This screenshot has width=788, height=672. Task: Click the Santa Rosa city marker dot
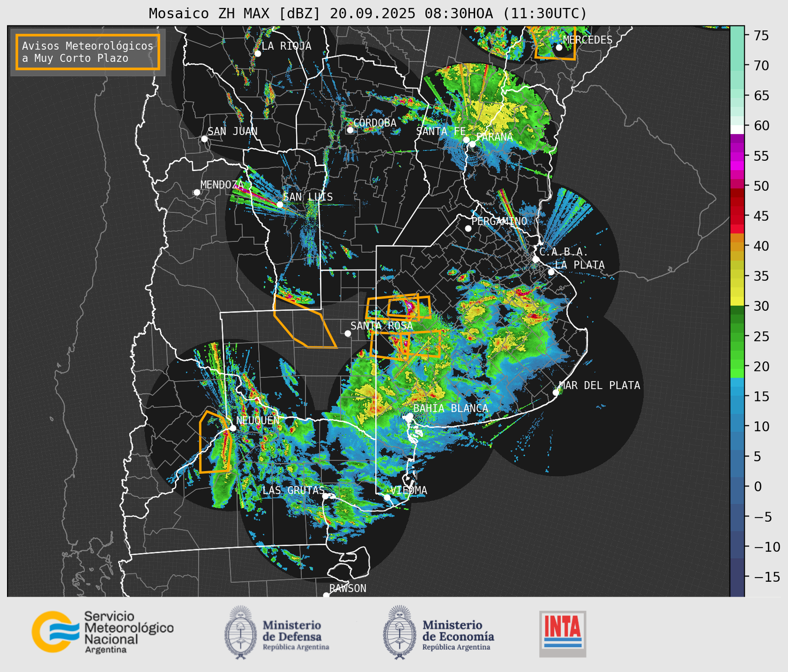pos(348,333)
